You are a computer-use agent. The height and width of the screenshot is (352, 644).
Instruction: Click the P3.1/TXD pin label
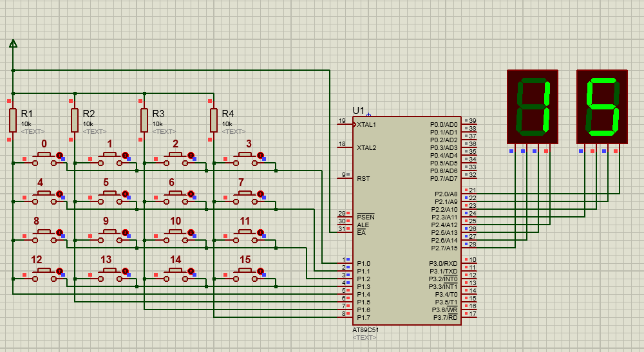click(x=444, y=272)
